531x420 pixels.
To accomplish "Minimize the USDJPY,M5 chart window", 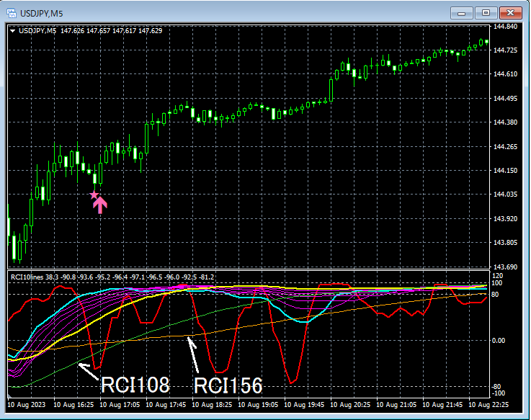I will click(x=461, y=13).
